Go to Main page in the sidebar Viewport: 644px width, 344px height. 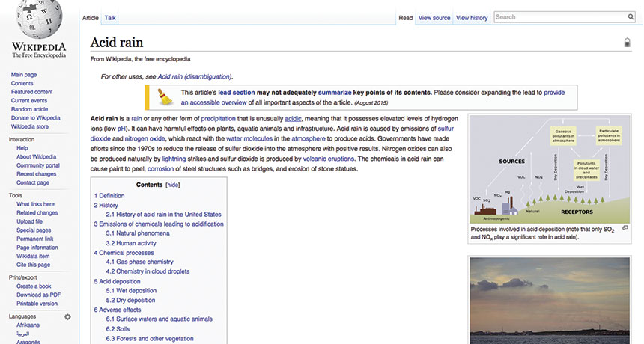click(24, 75)
